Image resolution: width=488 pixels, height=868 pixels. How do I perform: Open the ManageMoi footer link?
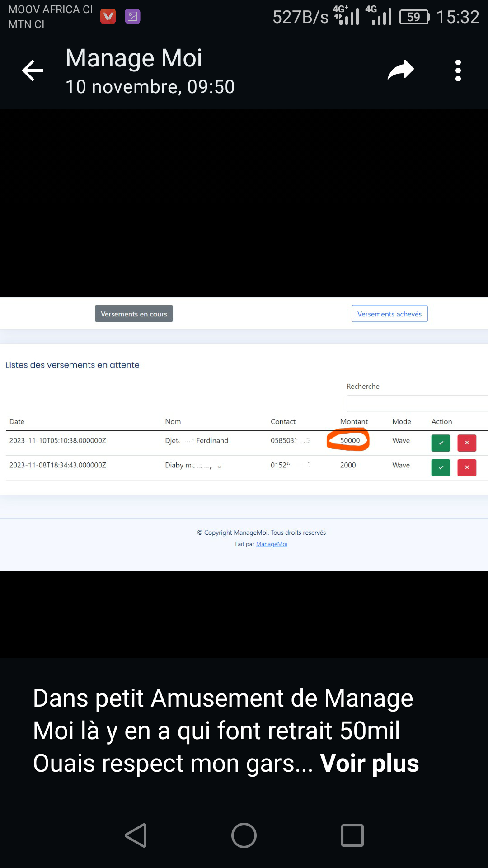coord(272,544)
